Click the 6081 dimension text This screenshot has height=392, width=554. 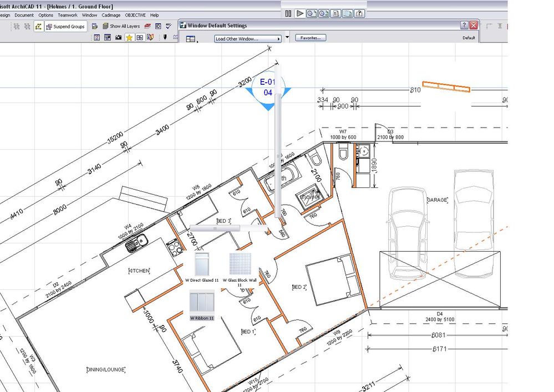coord(439,335)
